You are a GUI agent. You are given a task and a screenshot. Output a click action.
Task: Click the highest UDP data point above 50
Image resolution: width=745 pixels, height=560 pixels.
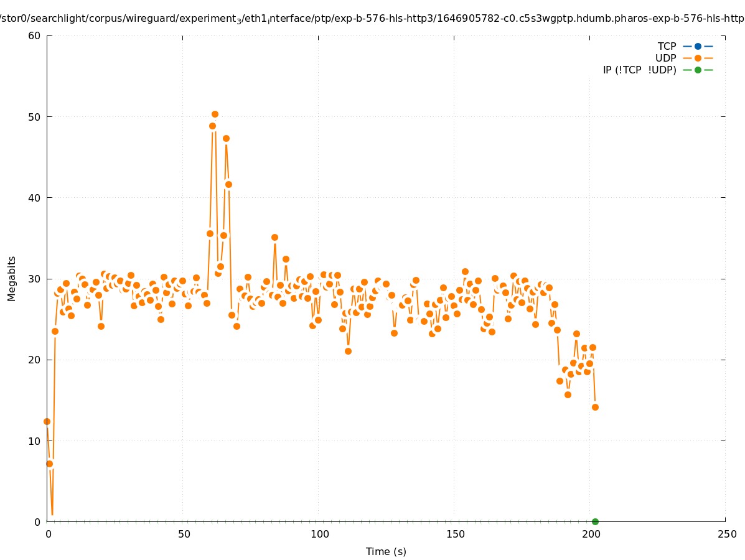point(215,114)
